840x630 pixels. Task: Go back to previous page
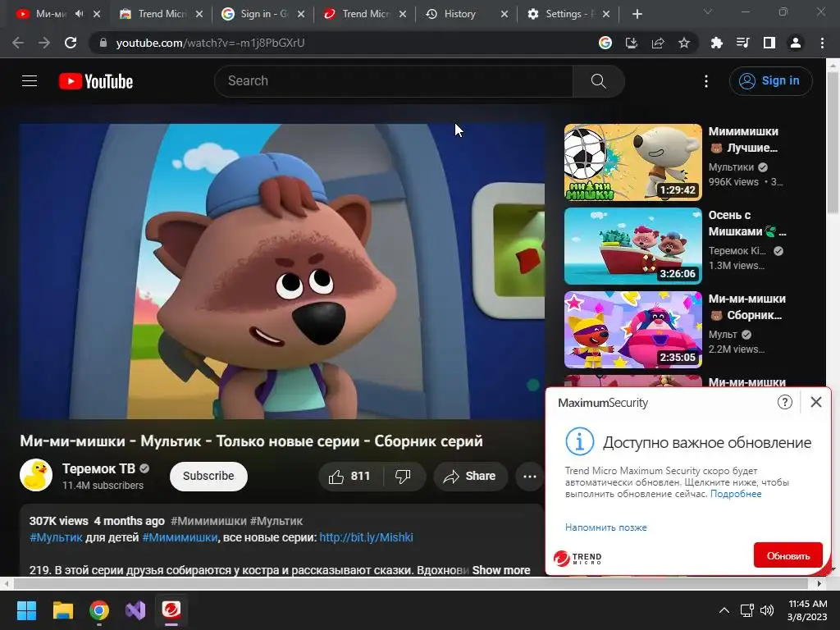18,43
